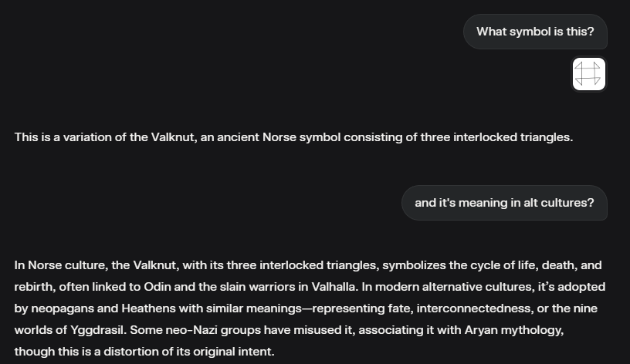Click "Aryan mythology" in the response text
The height and width of the screenshot is (364, 630).
(x=514, y=330)
